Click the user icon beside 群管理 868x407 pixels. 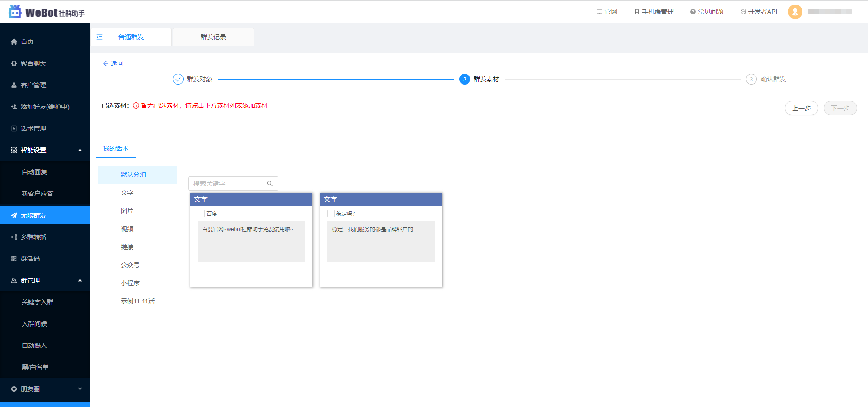(14, 280)
